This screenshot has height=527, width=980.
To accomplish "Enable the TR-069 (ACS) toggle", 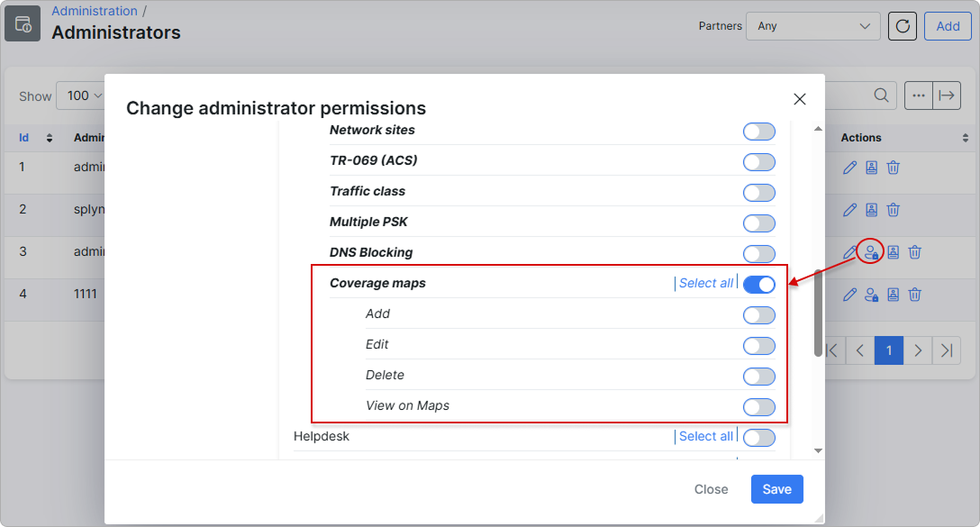I will (758, 162).
